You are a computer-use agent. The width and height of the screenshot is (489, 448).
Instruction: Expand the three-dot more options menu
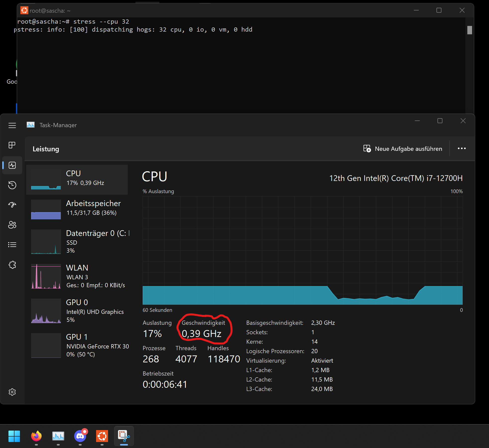462,149
